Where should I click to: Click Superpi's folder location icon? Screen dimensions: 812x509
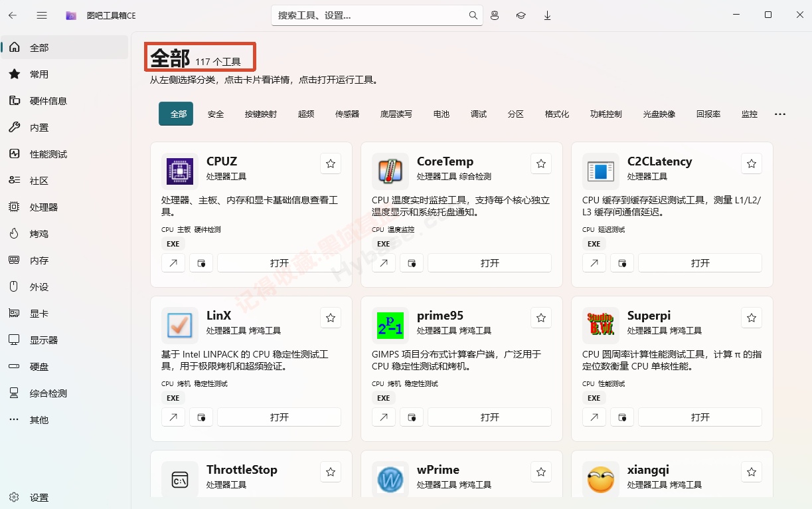pyautogui.click(x=622, y=417)
